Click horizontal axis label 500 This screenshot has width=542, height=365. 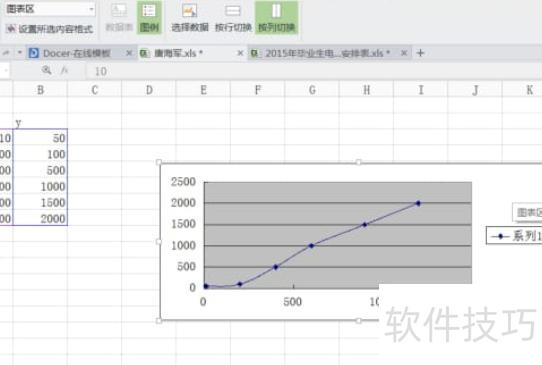tap(292, 302)
